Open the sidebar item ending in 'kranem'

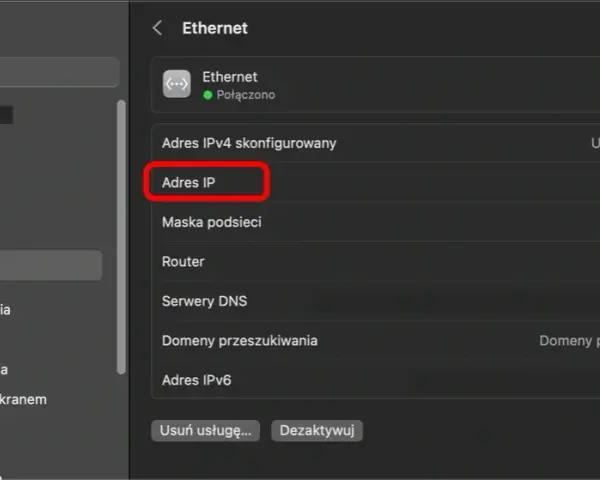23,400
